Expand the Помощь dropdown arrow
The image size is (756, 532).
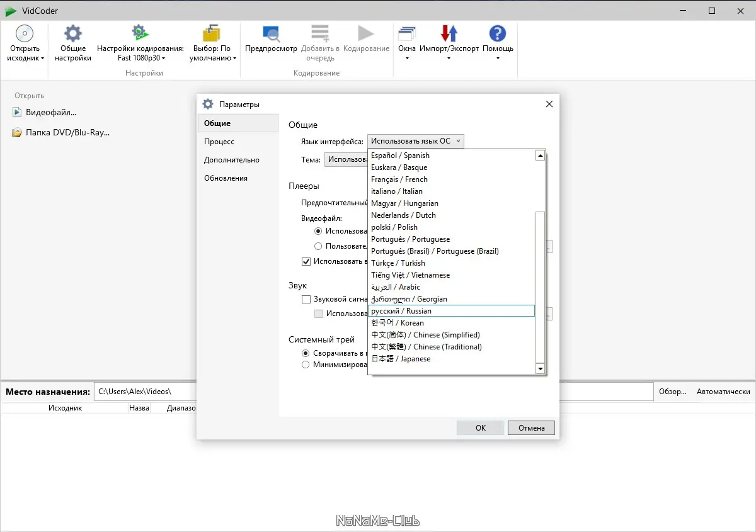click(x=498, y=59)
